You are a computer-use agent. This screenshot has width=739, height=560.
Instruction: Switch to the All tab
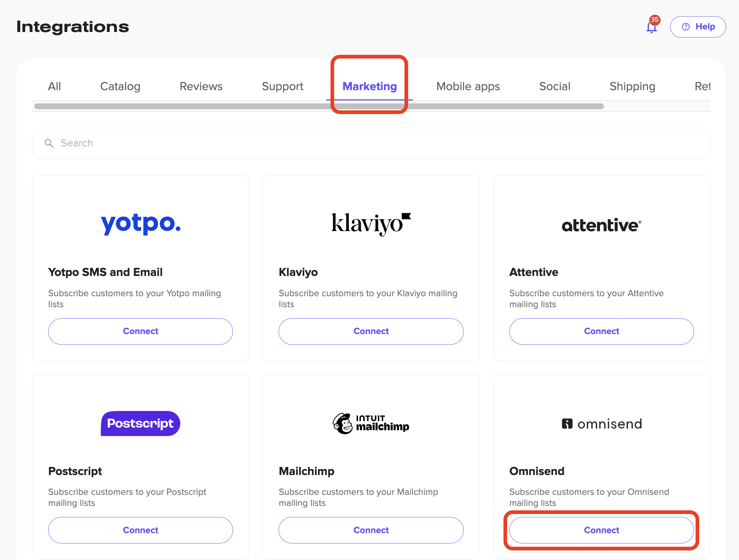click(54, 86)
